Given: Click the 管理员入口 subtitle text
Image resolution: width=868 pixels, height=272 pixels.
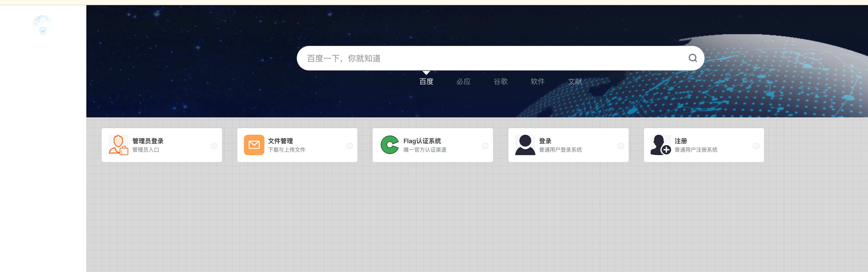Looking at the screenshot, I should click(146, 150).
